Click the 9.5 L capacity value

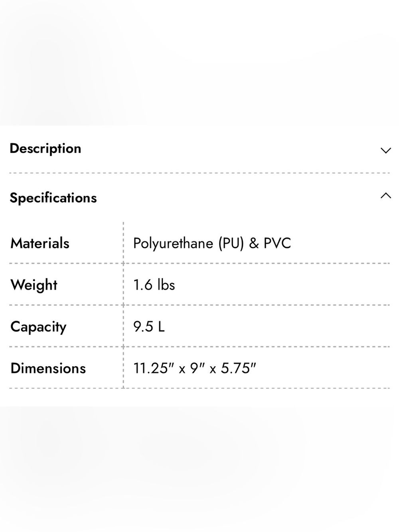pyautogui.click(x=149, y=326)
